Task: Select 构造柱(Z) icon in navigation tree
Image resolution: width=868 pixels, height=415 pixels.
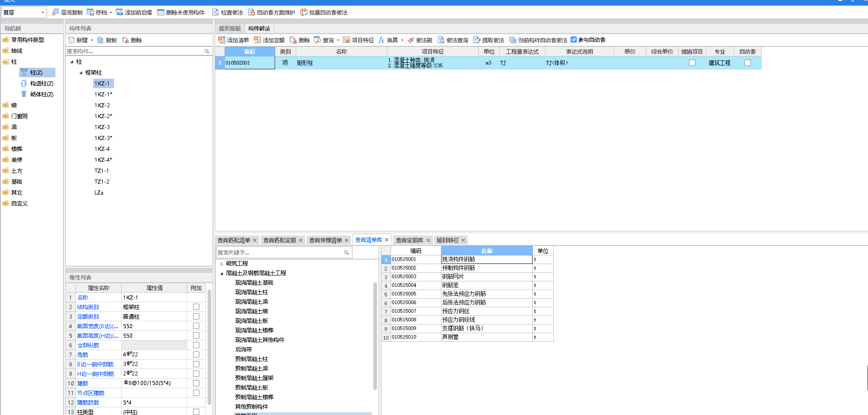Action: (24, 84)
